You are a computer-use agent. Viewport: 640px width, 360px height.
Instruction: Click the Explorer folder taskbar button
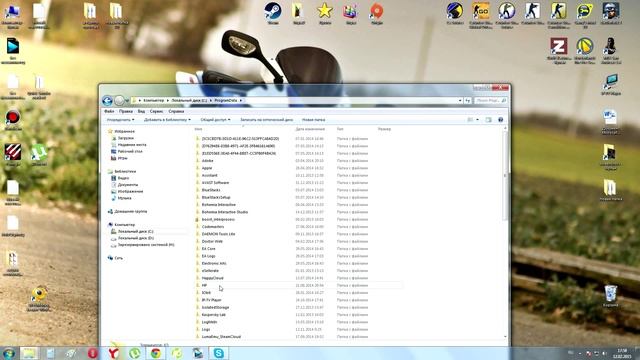(30, 353)
